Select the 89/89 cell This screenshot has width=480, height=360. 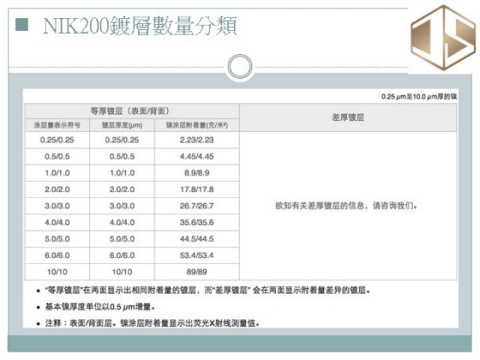(x=197, y=272)
